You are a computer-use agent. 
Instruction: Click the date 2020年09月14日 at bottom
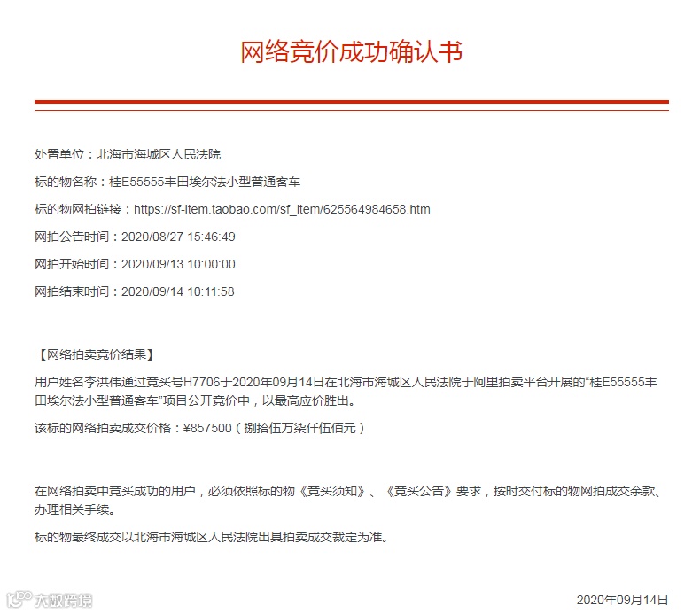pos(622,600)
